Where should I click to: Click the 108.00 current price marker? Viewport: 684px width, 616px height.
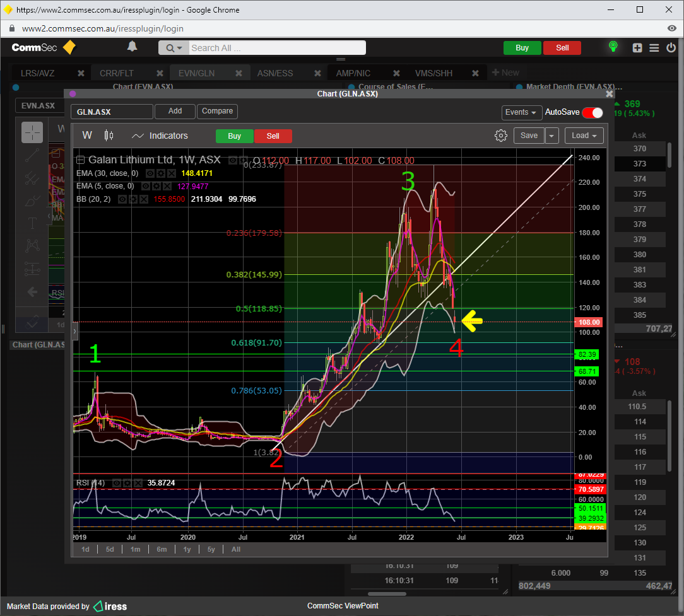(589, 322)
